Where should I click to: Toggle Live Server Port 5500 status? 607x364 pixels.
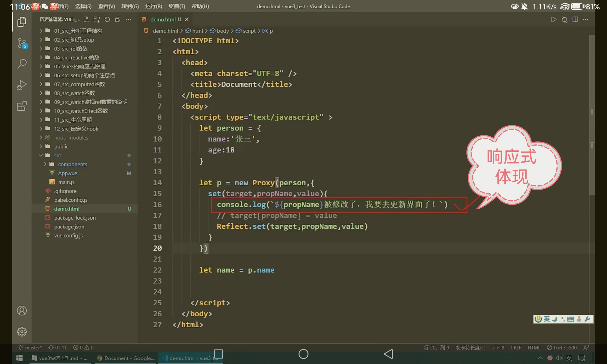[562, 348]
